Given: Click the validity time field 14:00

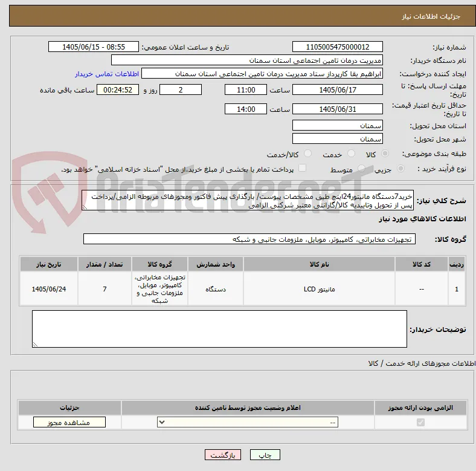Looking at the screenshot, I should tap(246, 109).
